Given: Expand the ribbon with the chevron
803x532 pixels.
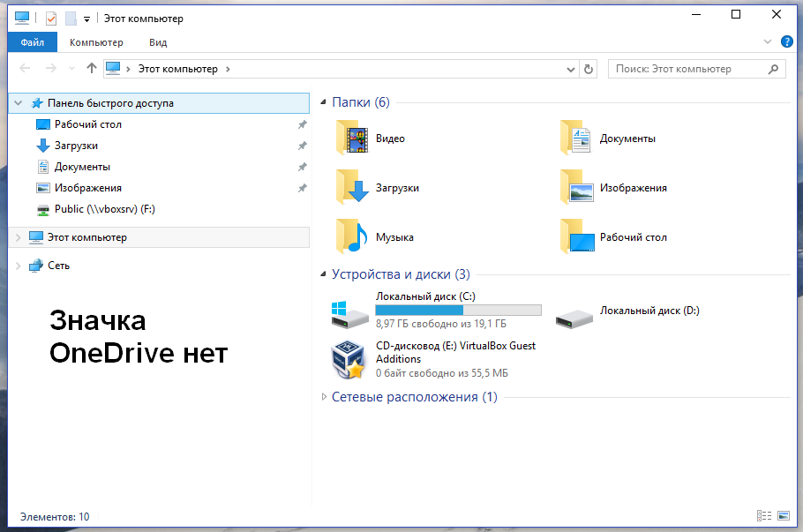Looking at the screenshot, I should coord(767,42).
